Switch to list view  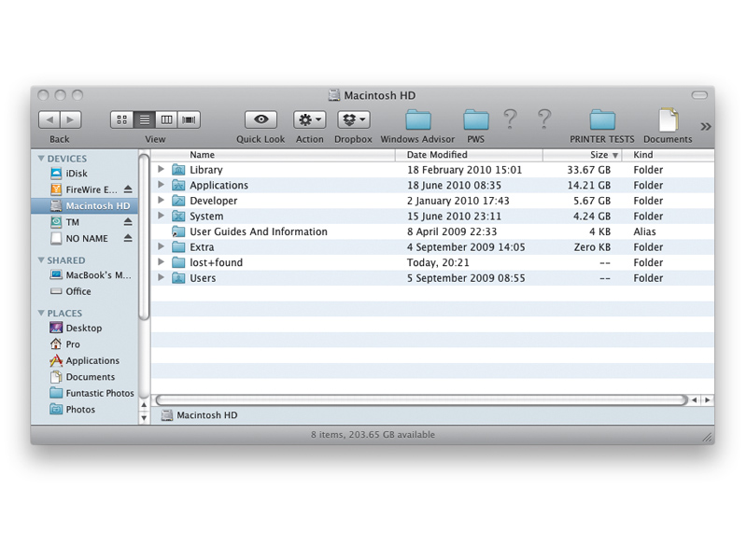click(x=145, y=119)
